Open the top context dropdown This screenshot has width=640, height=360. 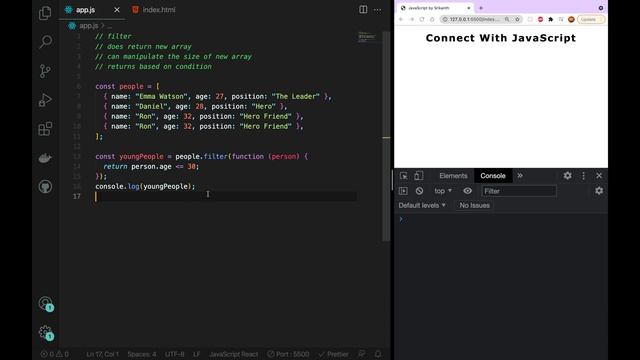pos(443,191)
